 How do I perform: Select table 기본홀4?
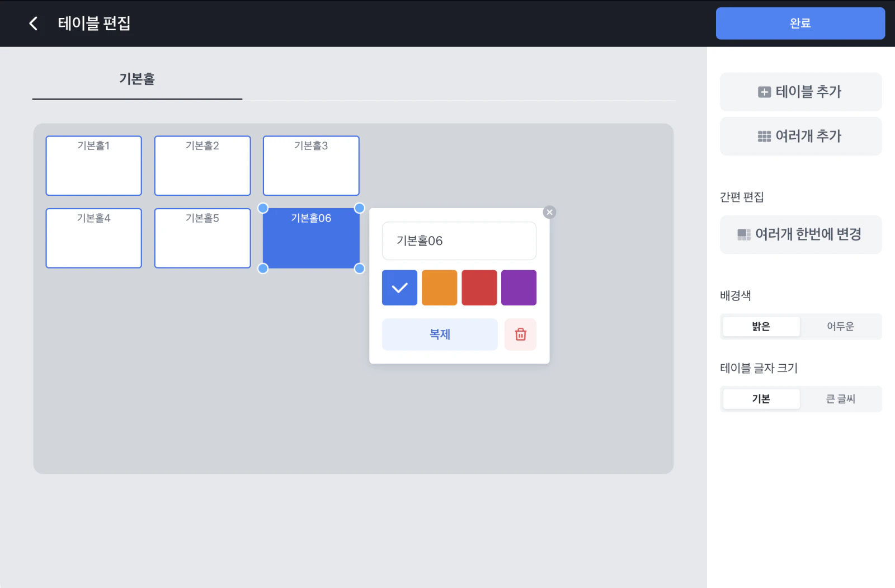pyautogui.click(x=94, y=238)
